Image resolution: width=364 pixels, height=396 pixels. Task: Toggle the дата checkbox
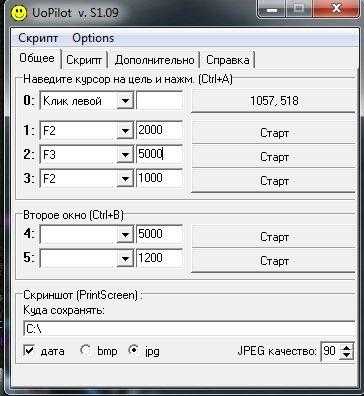[29, 350]
